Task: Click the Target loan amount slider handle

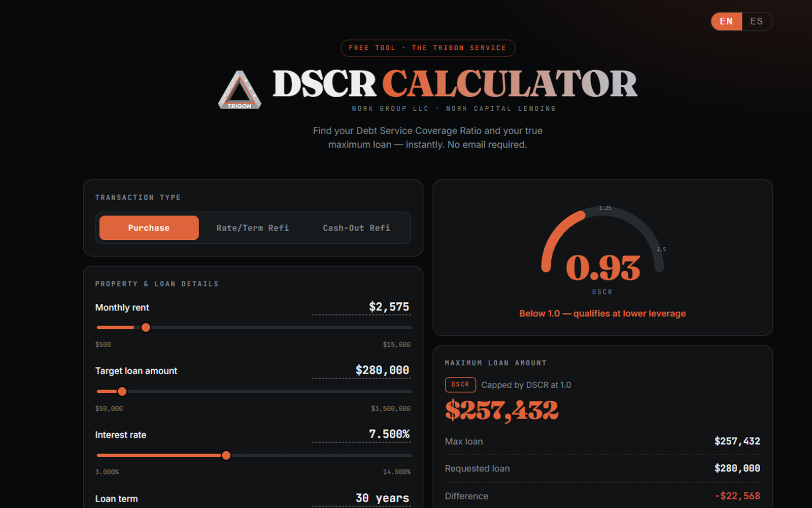Action: (x=122, y=392)
